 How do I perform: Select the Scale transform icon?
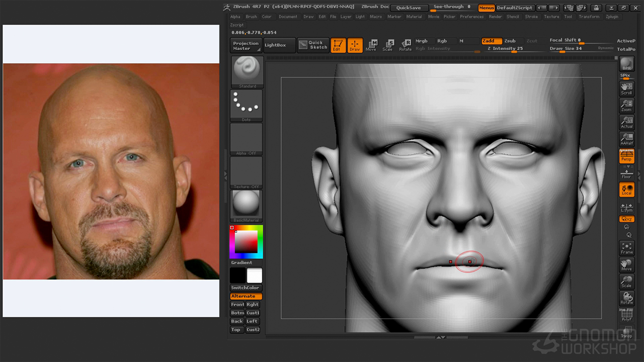(387, 45)
